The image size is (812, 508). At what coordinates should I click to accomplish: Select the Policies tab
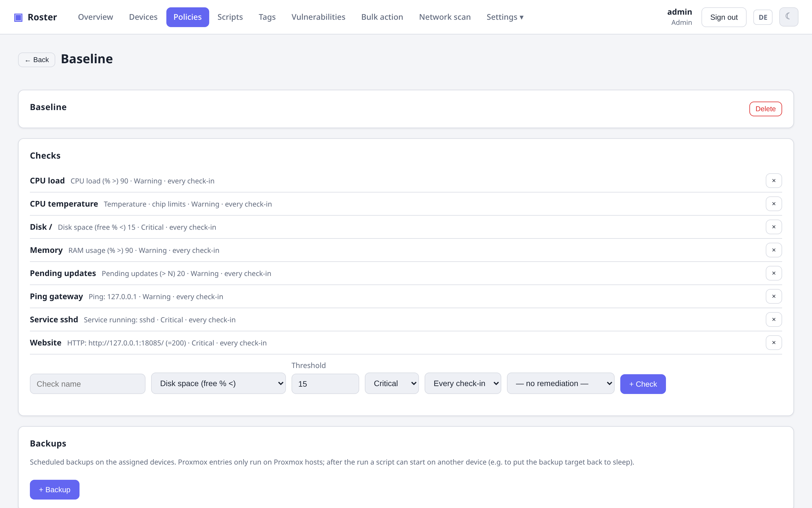pos(187,17)
